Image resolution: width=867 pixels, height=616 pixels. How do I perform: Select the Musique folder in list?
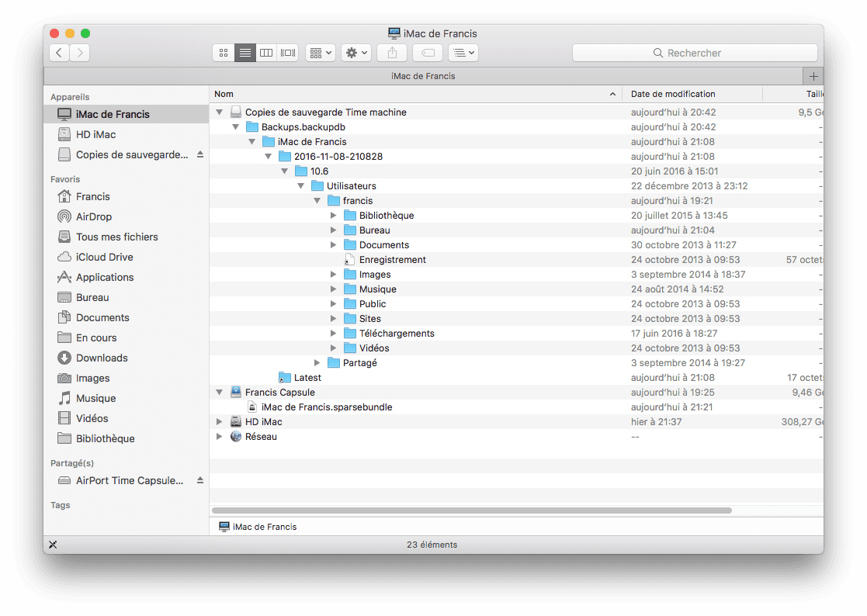[516, 289]
